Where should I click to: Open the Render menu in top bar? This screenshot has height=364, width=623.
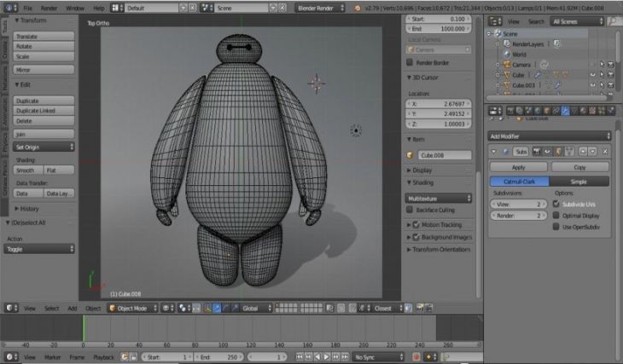(x=49, y=8)
